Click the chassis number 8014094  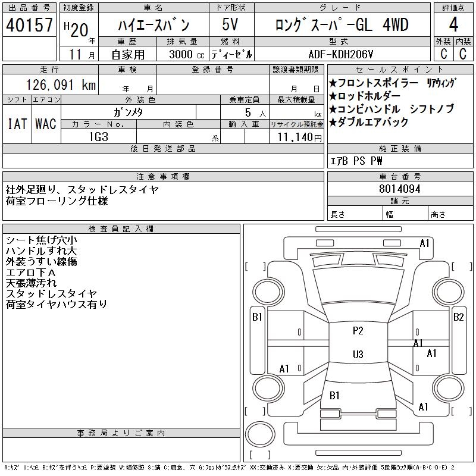[x=400, y=189]
